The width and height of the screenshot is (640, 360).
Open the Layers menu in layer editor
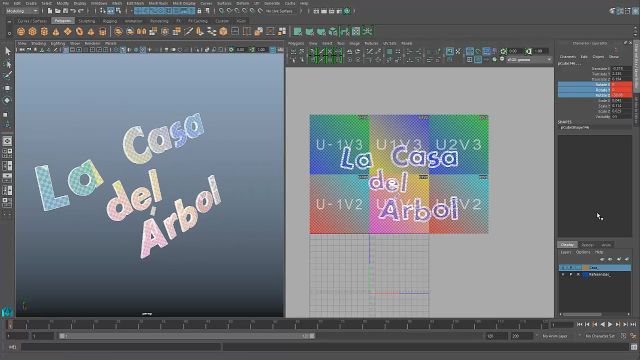tap(566, 252)
